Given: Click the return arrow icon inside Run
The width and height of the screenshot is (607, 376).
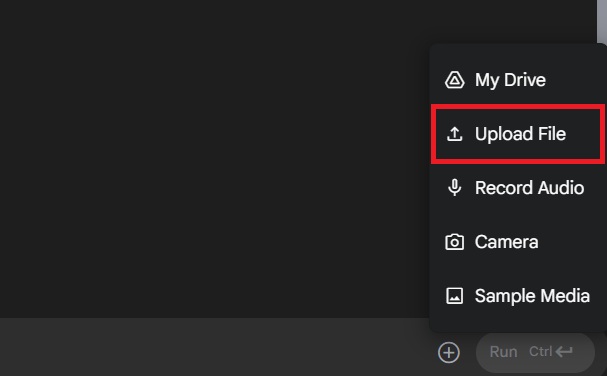Looking at the screenshot, I should 564,352.
